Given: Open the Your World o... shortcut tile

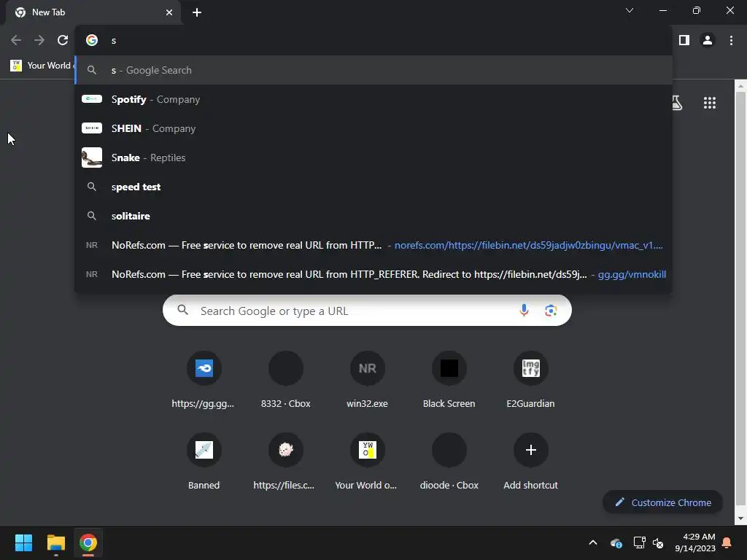Looking at the screenshot, I should click(368, 462).
